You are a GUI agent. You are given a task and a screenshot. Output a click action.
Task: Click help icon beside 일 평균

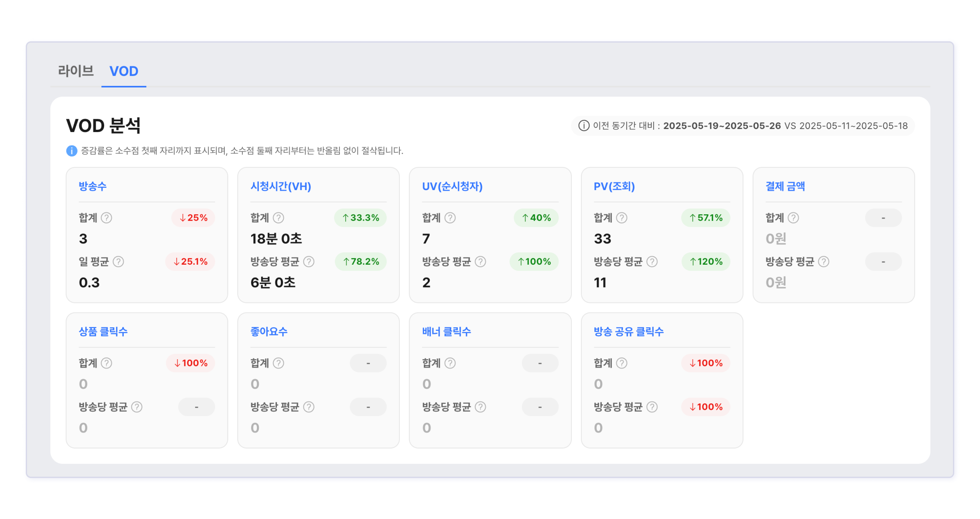[118, 261]
